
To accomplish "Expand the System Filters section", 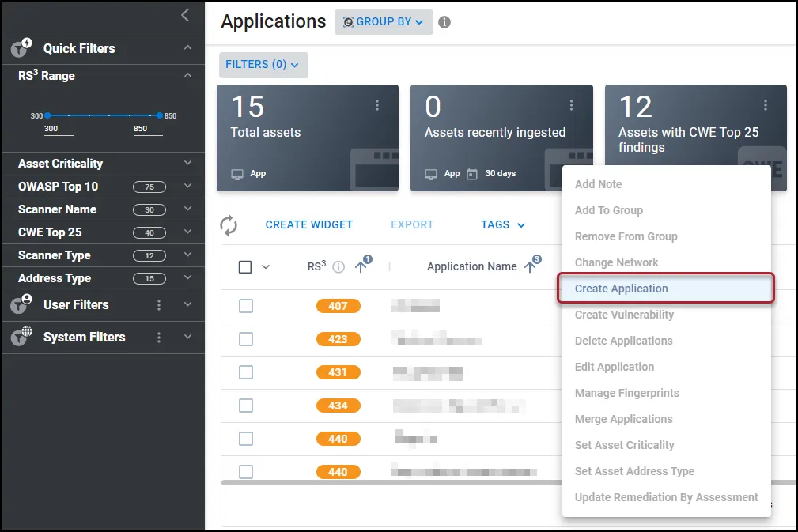I will [x=187, y=337].
